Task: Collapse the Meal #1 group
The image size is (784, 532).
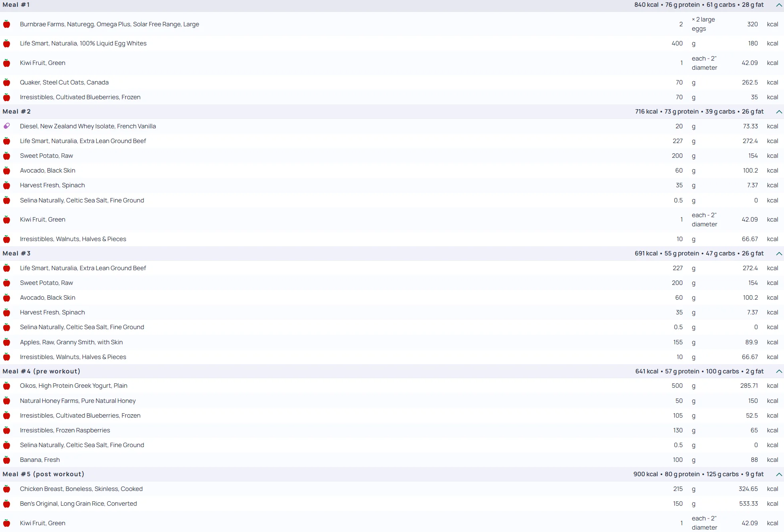Action: point(779,5)
